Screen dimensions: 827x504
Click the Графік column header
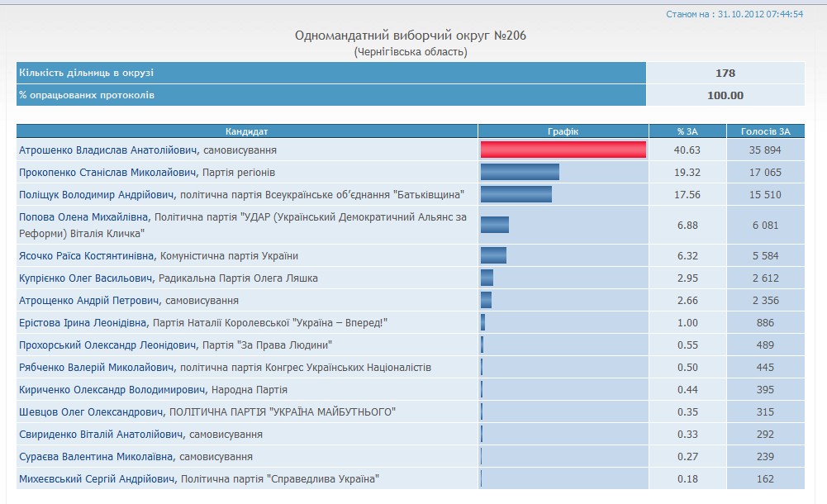coord(563,131)
